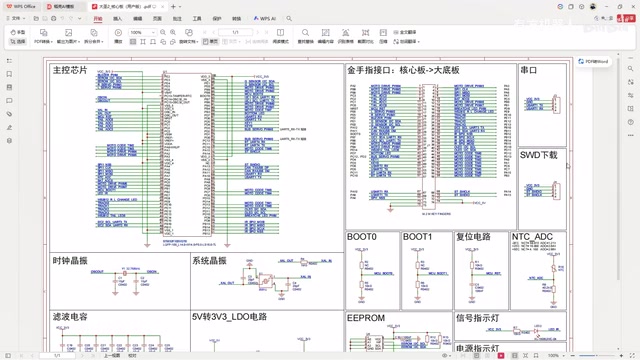Toggle Single page (单页) view mode
640x360 pixels.
(x=210, y=42)
